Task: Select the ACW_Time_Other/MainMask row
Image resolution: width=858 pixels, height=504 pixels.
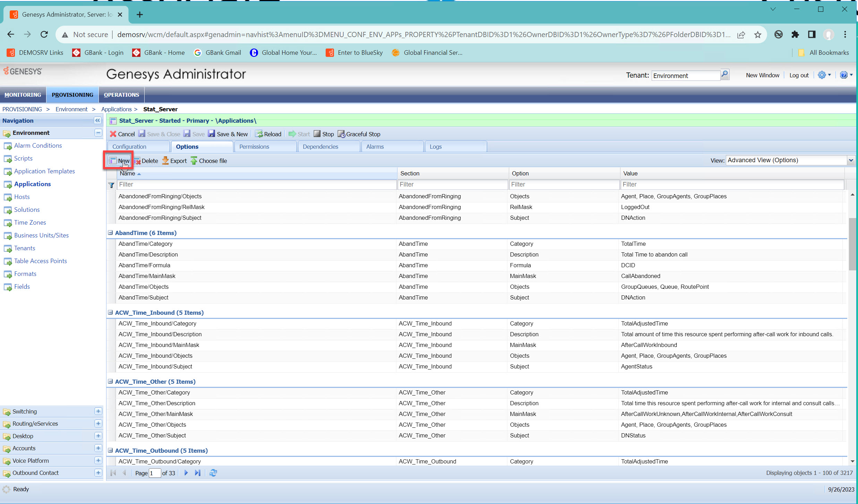Action: coord(480,414)
